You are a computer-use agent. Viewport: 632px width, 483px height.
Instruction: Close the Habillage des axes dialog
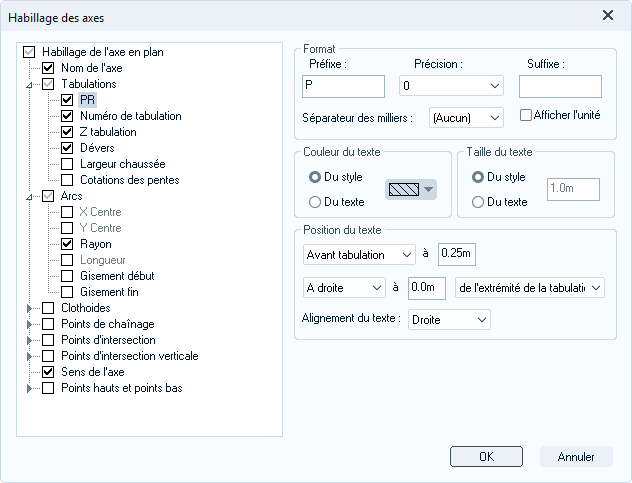[x=607, y=15]
